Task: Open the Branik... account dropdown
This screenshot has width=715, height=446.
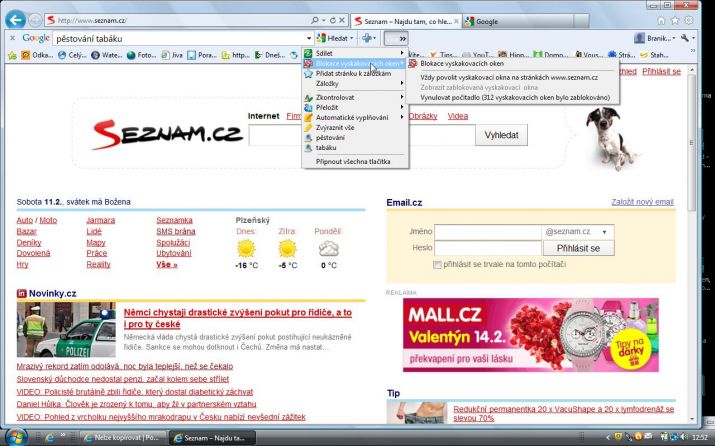Action: point(655,38)
